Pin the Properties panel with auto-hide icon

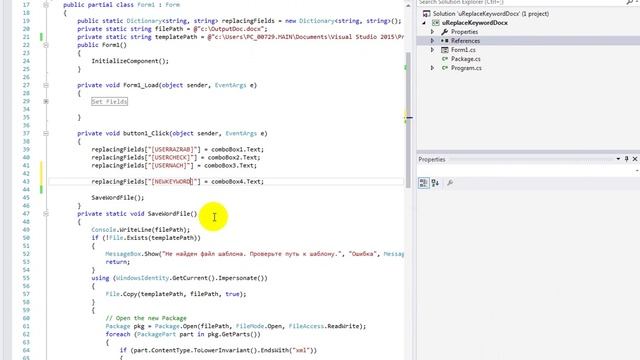(627, 159)
